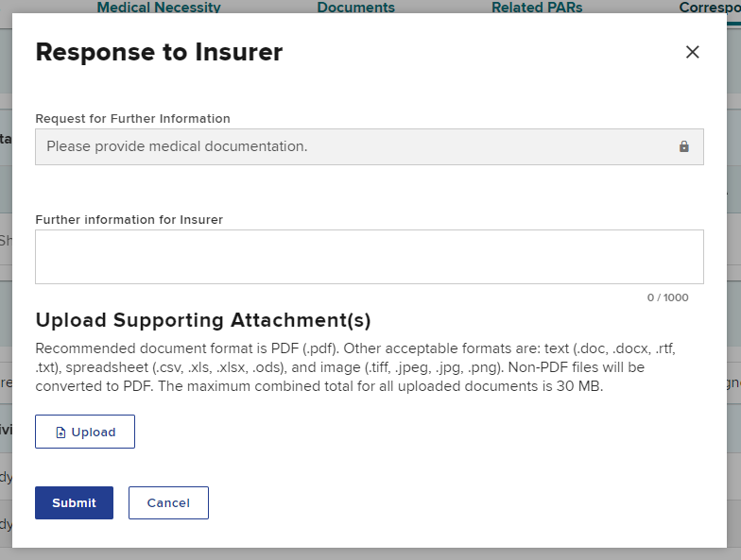Click the 'Further information for Insurer' label
Screen dimensions: 741x560
(129, 220)
